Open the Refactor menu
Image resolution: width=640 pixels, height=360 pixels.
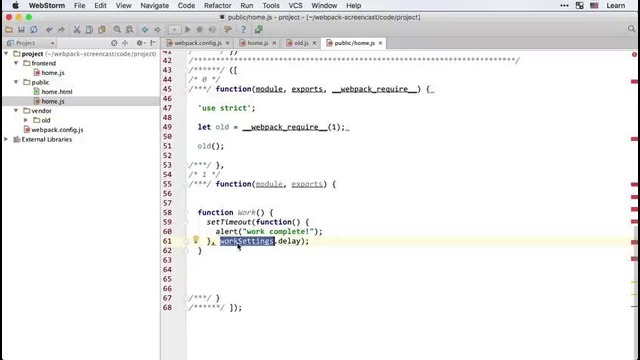[x=218, y=6]
